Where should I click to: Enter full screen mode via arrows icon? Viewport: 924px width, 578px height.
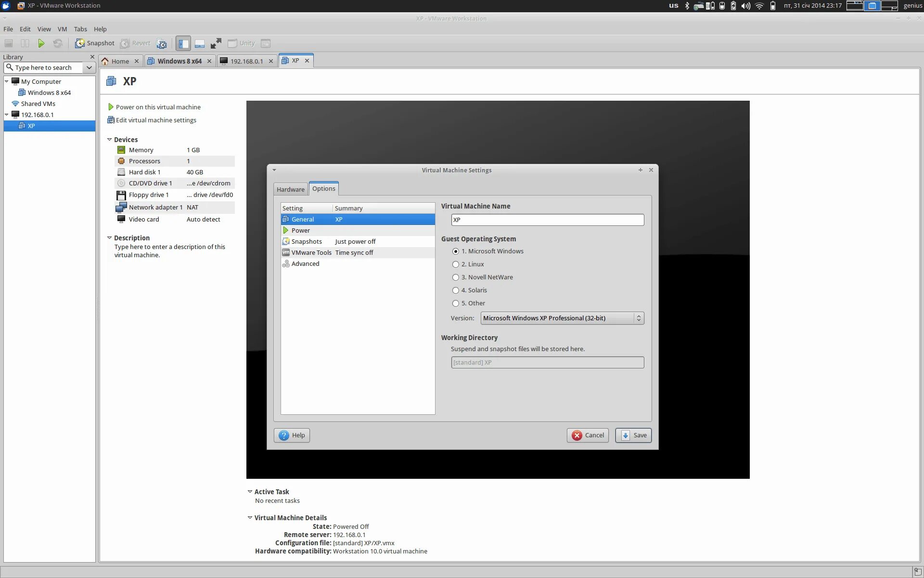[x=216, y=43]
